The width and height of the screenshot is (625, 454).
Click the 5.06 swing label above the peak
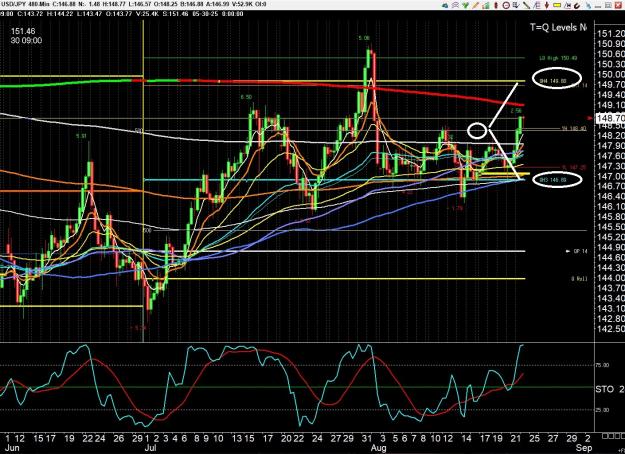pos(364,38)
